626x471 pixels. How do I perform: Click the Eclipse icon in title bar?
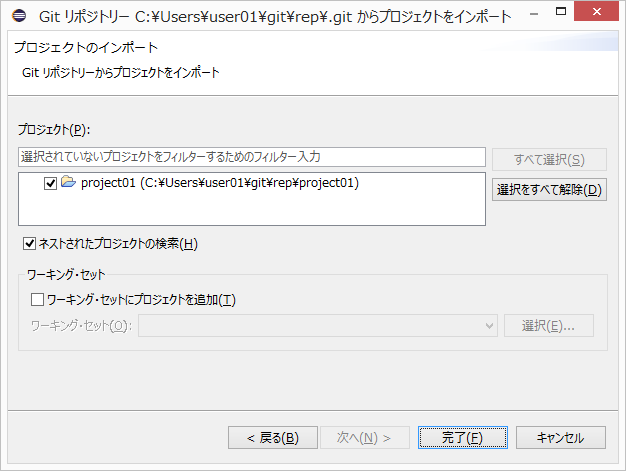[x=19, y=16]
